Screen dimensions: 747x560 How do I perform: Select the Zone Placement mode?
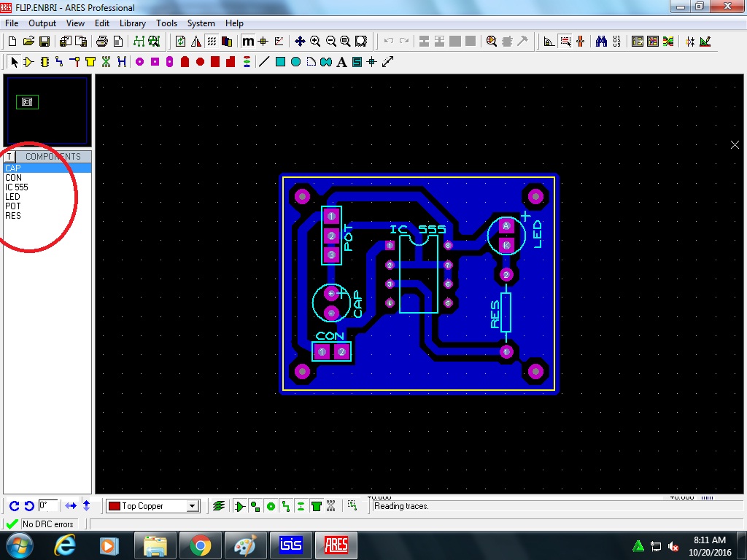[90, 62]
